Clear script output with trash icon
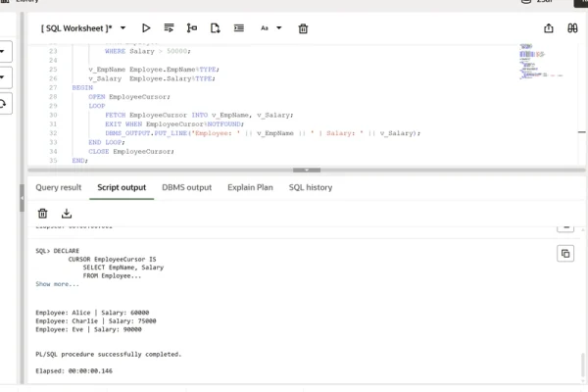 click(x=43, y=213)
